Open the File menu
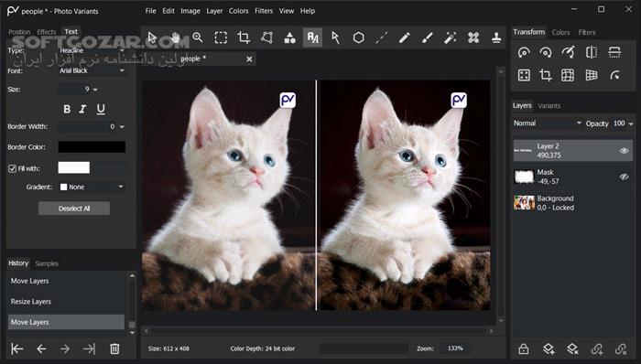The width and height of the screenshot is (641, 364). point(150,11)
